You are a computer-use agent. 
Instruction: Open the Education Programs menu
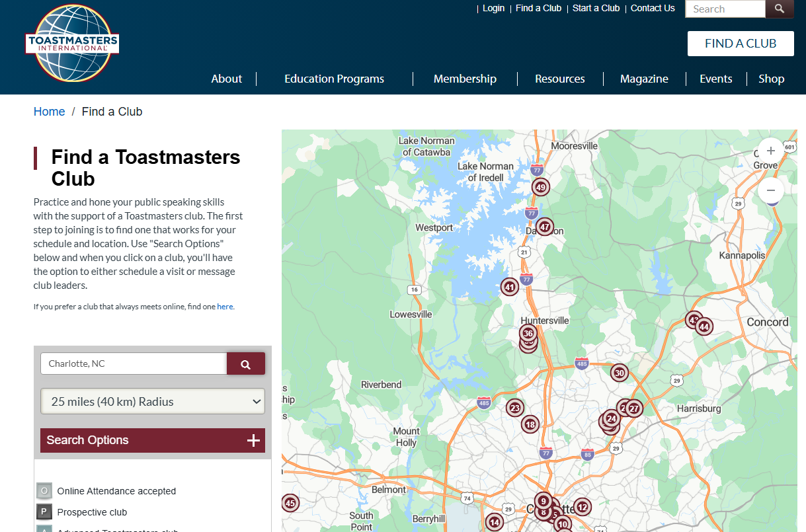click(334, 79)
